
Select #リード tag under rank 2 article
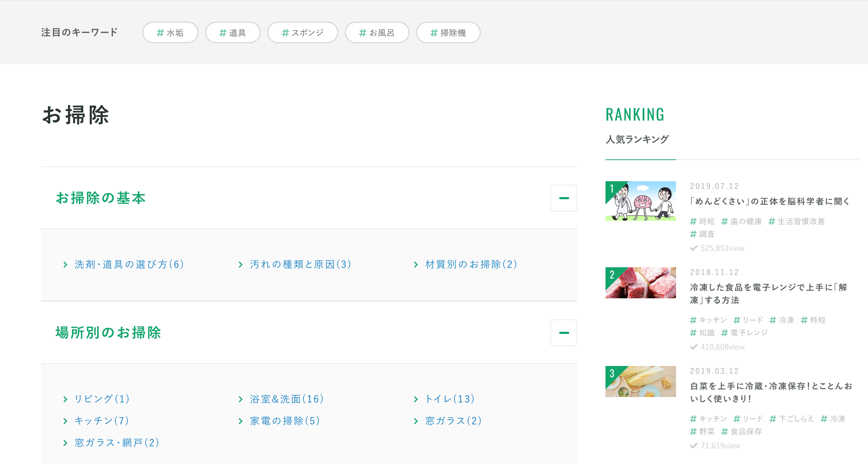[748, 320]
